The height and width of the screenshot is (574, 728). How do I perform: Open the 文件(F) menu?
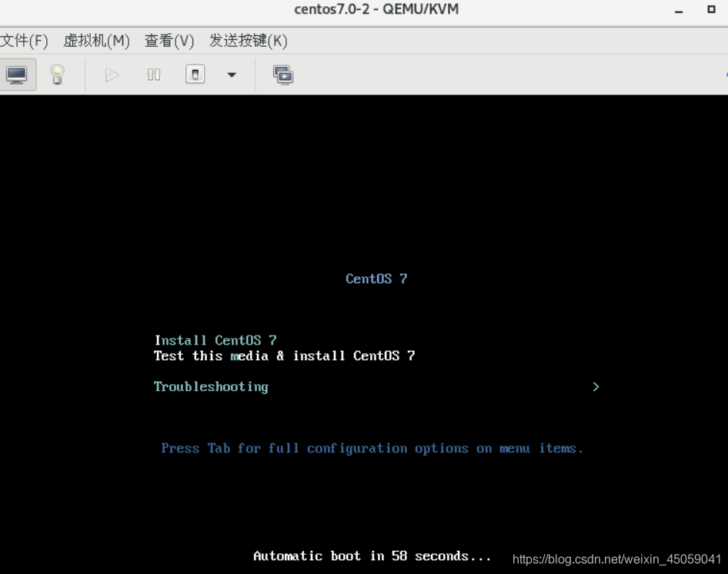pos(24,41)
